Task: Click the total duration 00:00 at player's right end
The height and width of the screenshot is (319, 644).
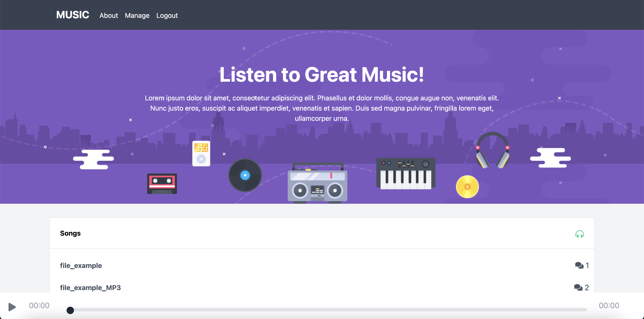Action: (609, 305)
